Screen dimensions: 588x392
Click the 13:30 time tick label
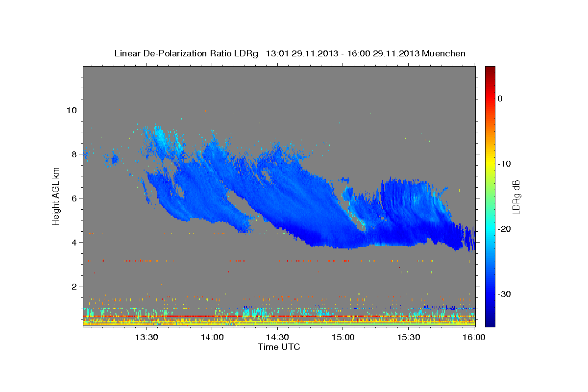tap(146, 337)
